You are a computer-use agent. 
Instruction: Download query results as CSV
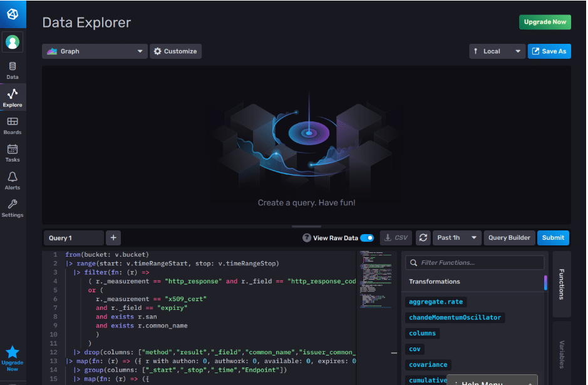coord(396,238)
